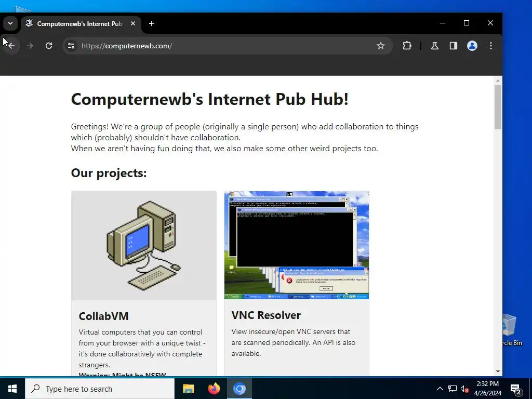Select the Computernewb's Internet Pub tab
The width and height of the screenshot is (532, 399).
[79, 24]
